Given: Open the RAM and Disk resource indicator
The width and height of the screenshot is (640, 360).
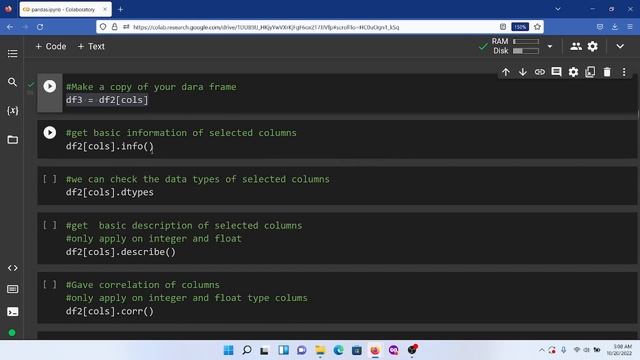Looking at the screenshot, I should click(516, 46).
